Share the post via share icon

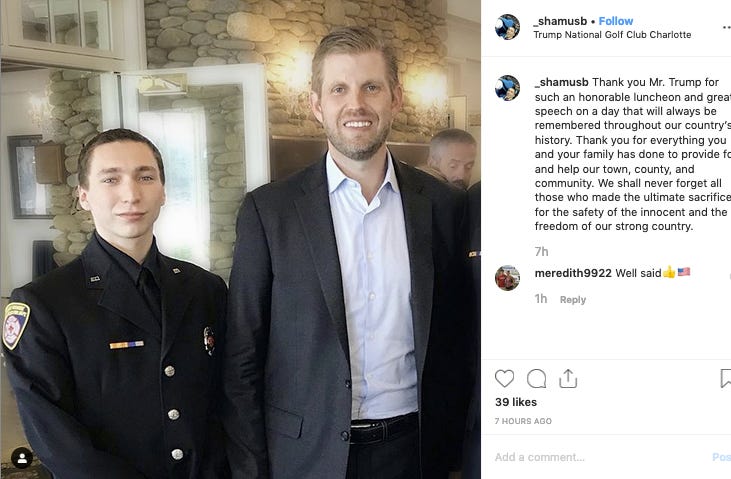568,379
